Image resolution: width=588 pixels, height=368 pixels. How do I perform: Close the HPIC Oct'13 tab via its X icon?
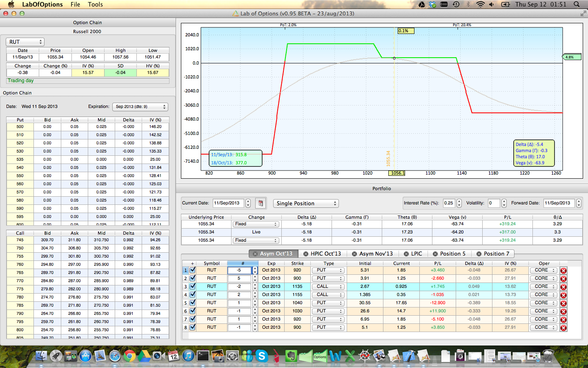coord(305,254)
